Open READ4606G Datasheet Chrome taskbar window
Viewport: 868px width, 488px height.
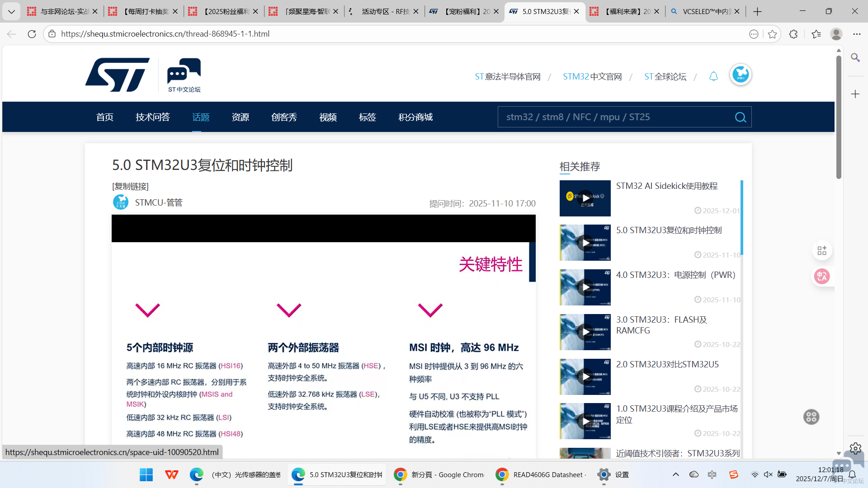tap(540, 474)
